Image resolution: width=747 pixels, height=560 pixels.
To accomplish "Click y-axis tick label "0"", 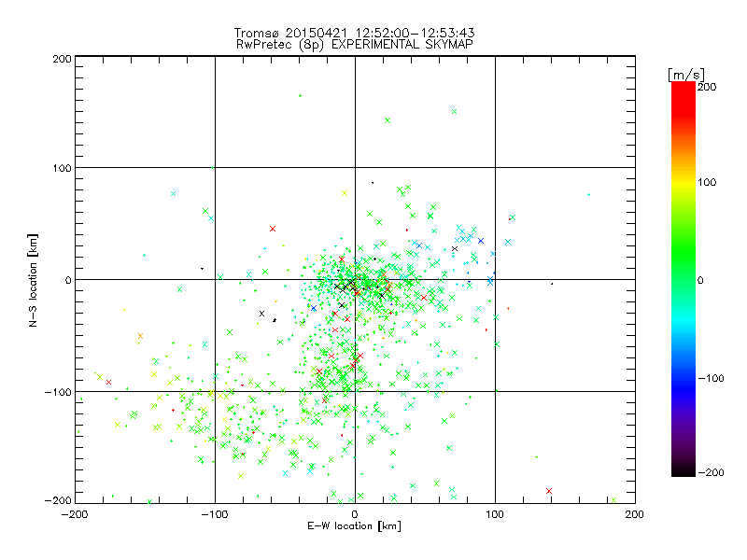I will point(68,280).
